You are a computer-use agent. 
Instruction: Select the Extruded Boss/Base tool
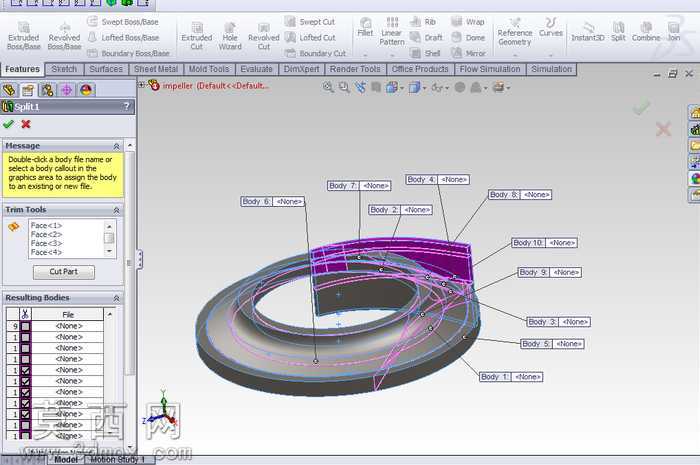point(24,36)
